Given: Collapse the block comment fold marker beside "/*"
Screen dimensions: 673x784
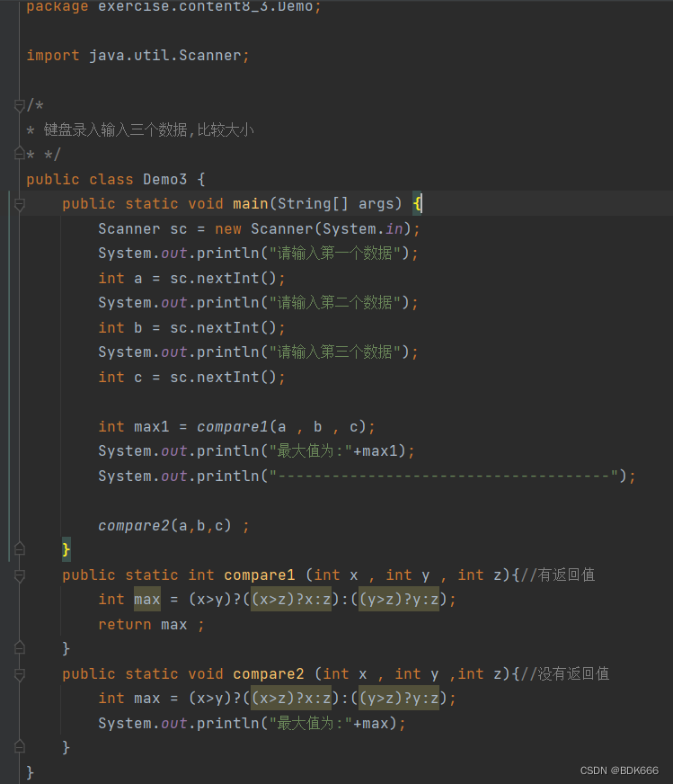Looking at the screenshot, I should [x=20, y=105].
